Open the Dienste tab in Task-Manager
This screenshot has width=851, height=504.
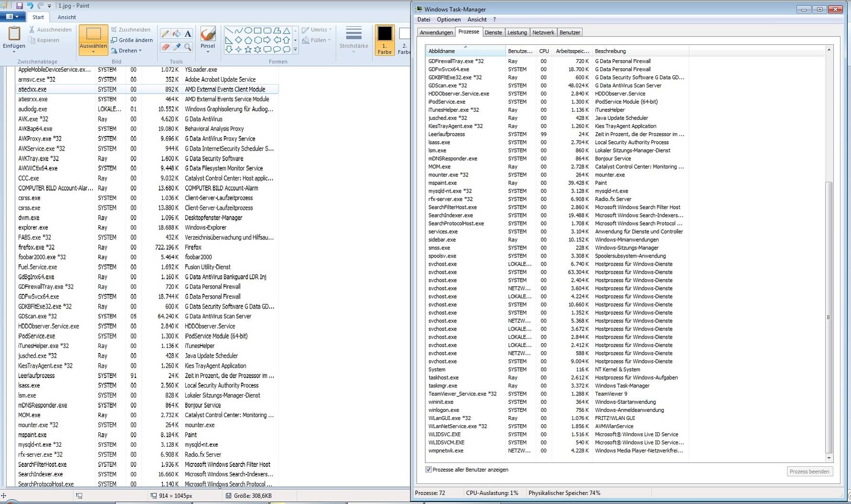pyautogui.click(x=493, y=32)
